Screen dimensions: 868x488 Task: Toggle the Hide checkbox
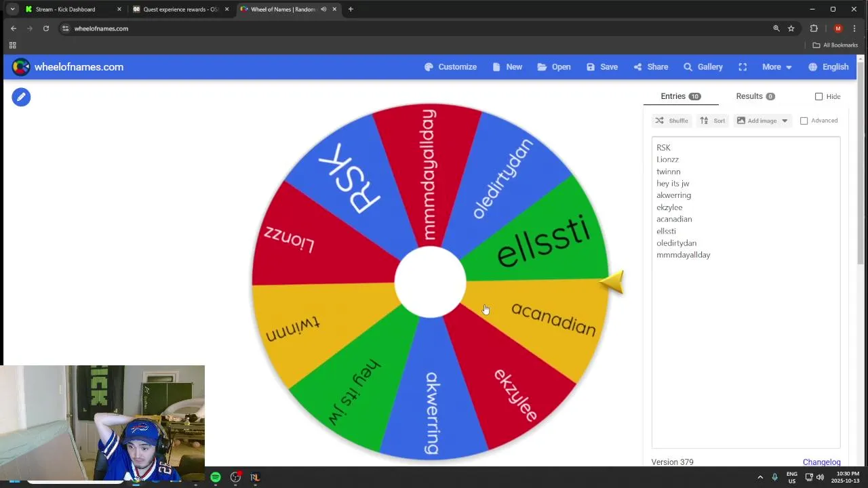[818, 96]
